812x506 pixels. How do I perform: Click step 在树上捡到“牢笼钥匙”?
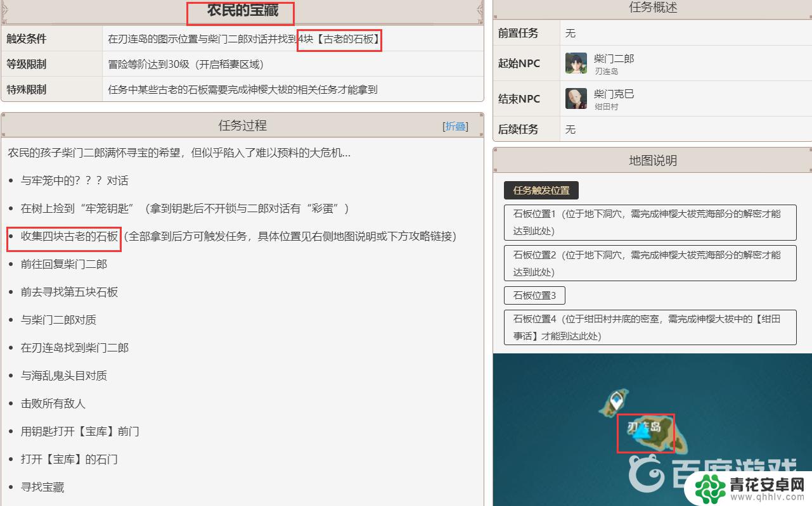point(79,208)
